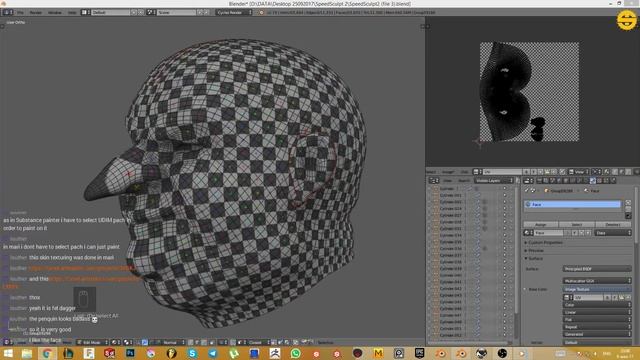Open the Edit Mode dropdown
The width and height of the screenshot is (640, 360).
[x=93, y=342]
